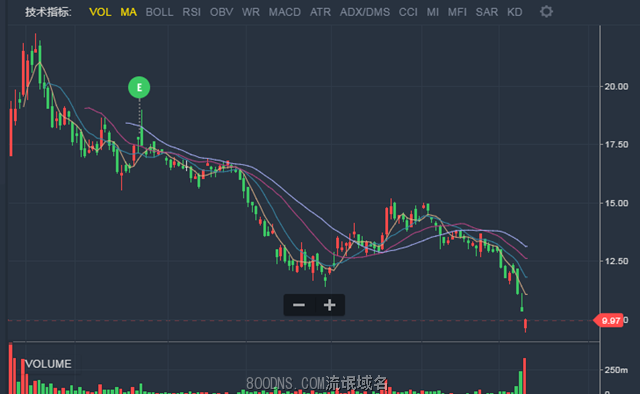Select the MI indicator
The width and height of the screenshot is (640, 394).
(x=433, y=12)
